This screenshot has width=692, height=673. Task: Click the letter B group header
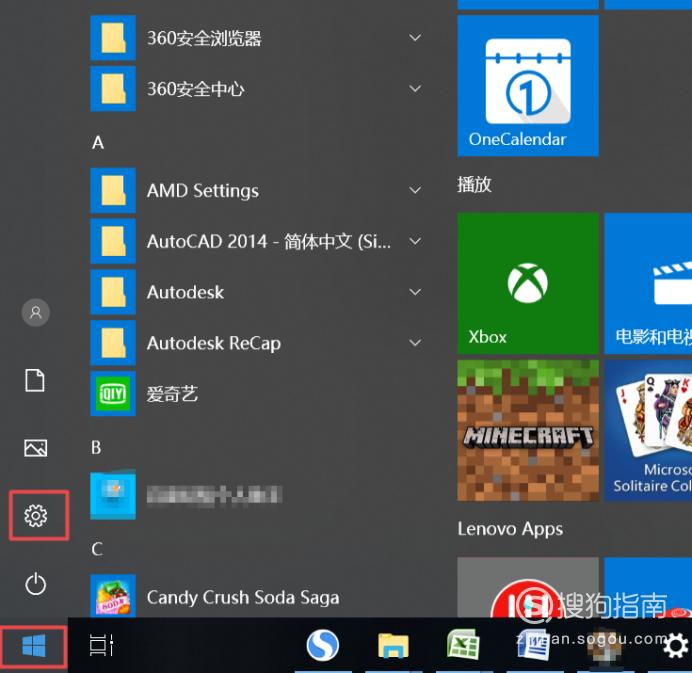tap(96, 447)
